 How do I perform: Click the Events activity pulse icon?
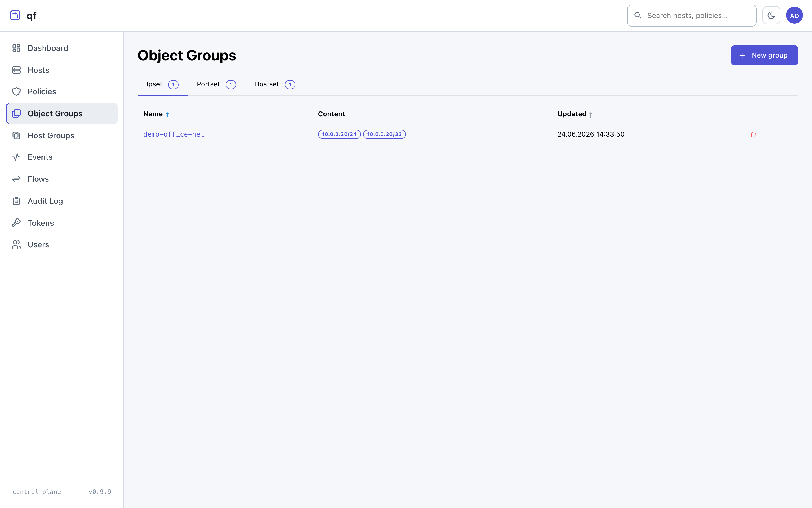tap(16, 157)
